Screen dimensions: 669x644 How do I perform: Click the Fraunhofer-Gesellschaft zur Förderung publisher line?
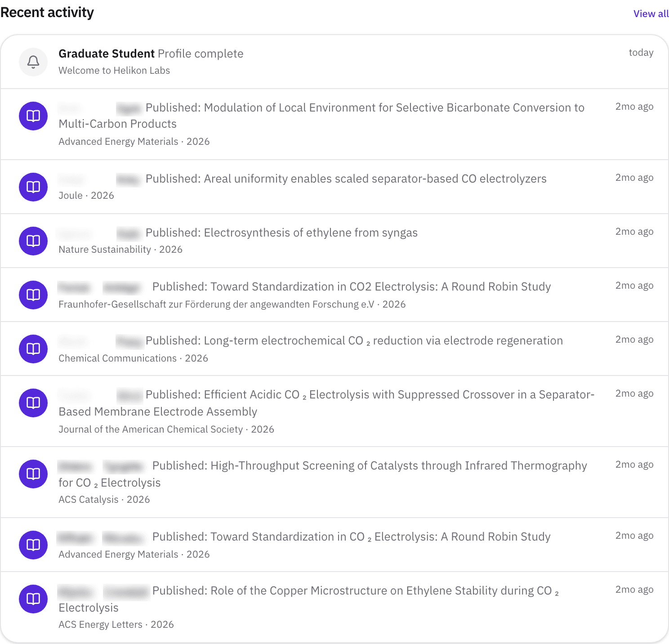[x=232, y=304]
